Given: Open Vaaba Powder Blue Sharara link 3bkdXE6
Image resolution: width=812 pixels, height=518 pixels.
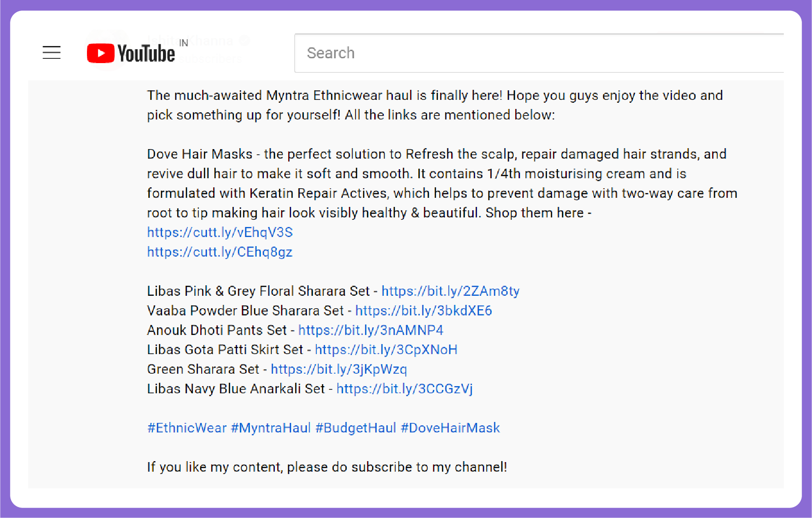Looking at the screenshot, I should [423, 311].
